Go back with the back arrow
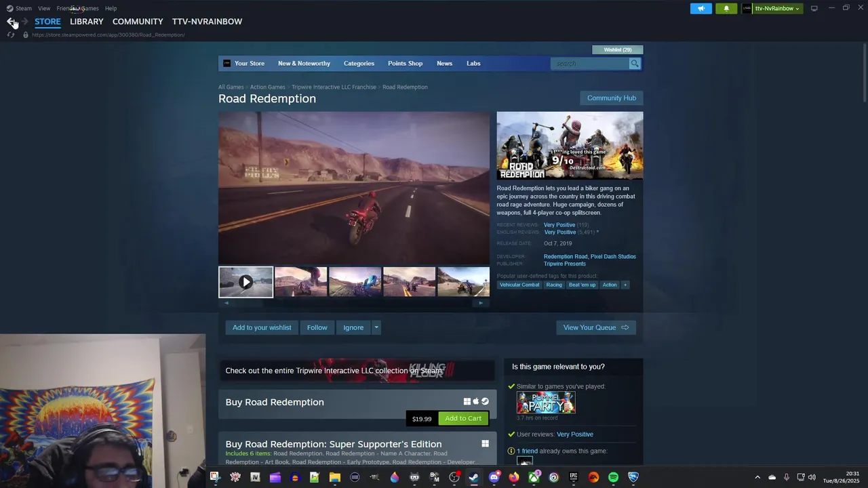 tap(11, 22)
